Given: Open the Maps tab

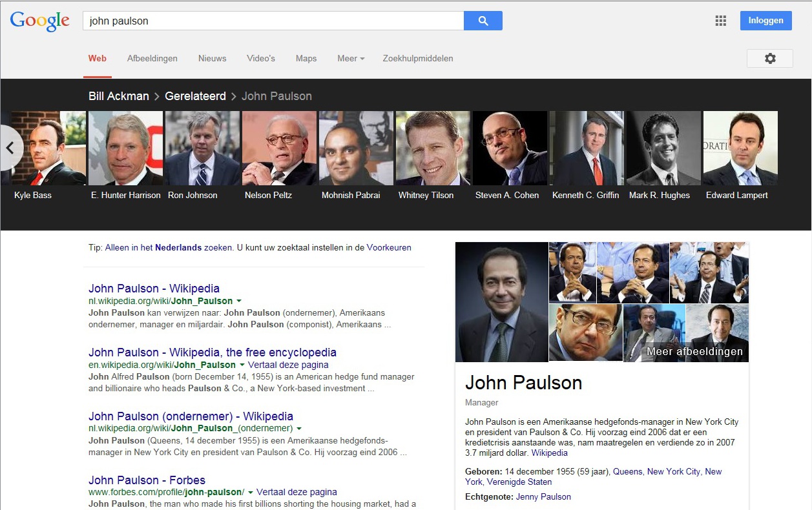Looking at the screenshot, I should click(306, 58).
